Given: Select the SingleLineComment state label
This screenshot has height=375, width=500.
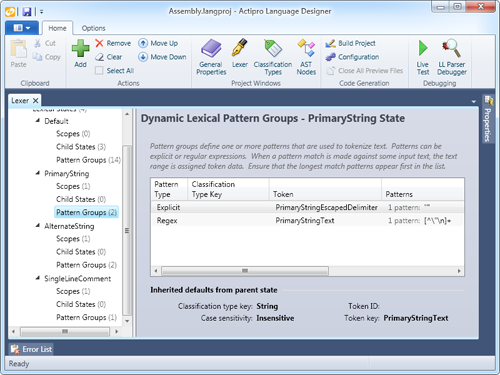Looking at the screenshot, I should pyautogui.click(x=77, y=278).
